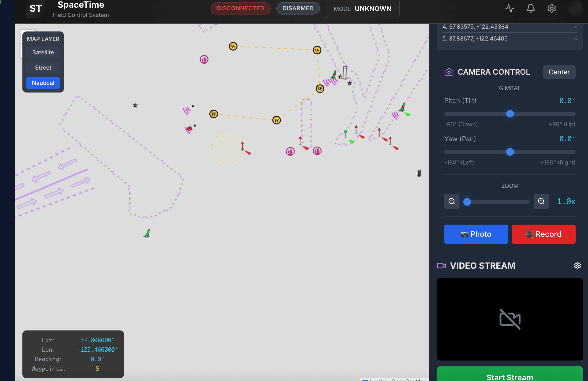588x381 pixels.
Task: Delete waypoint 4 with its red x
Action: pos(576,27)
